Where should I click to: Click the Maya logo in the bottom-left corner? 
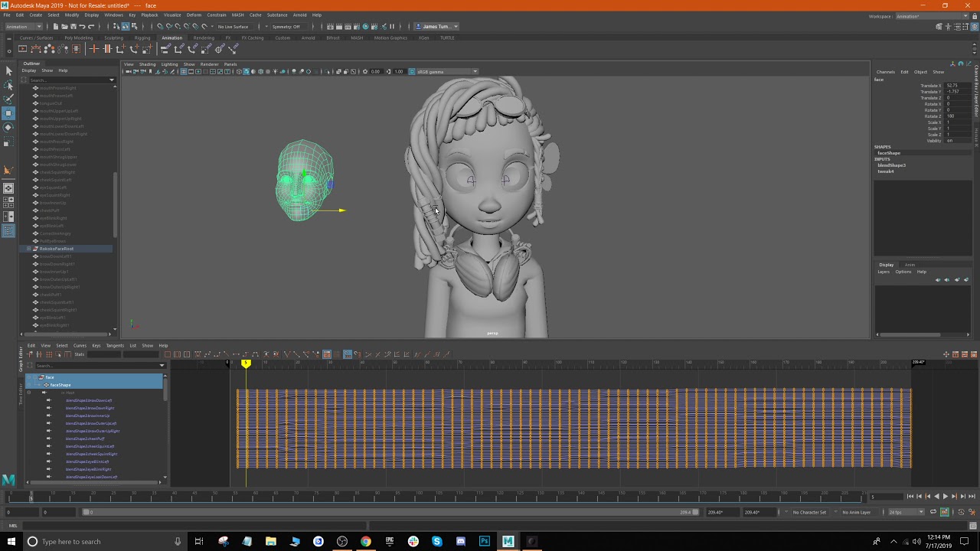click(x=8, y=480)
